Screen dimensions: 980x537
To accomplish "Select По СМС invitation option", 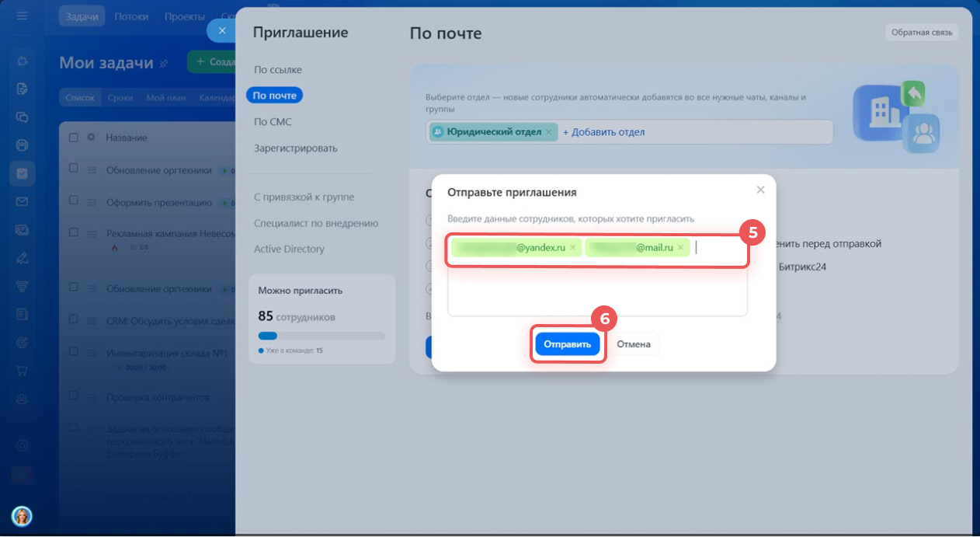I will tap(273, 122).
